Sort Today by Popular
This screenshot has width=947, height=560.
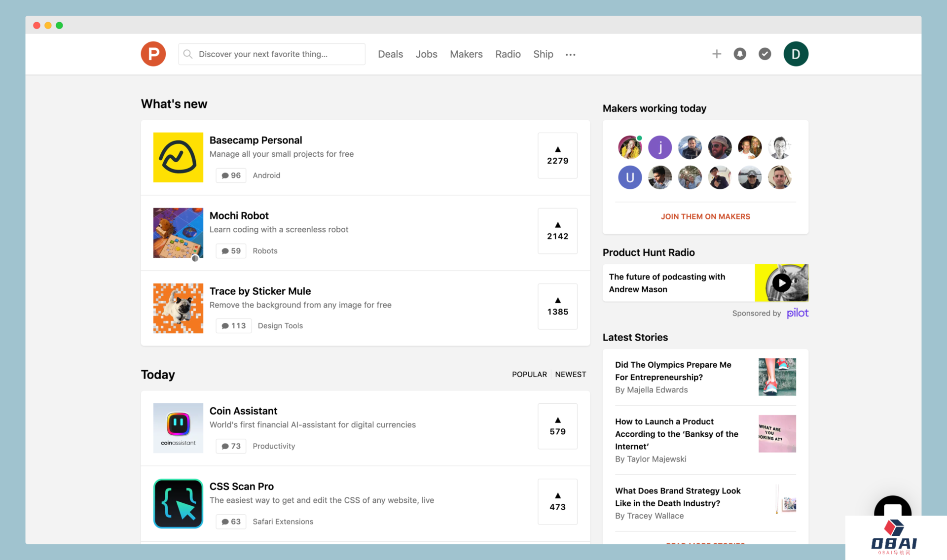(529, 374)
